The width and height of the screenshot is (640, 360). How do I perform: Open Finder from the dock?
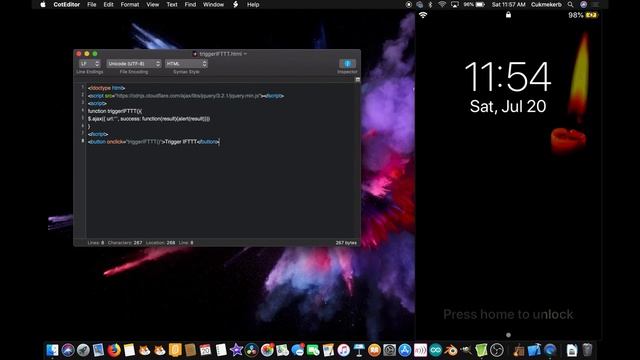(53, 350)
